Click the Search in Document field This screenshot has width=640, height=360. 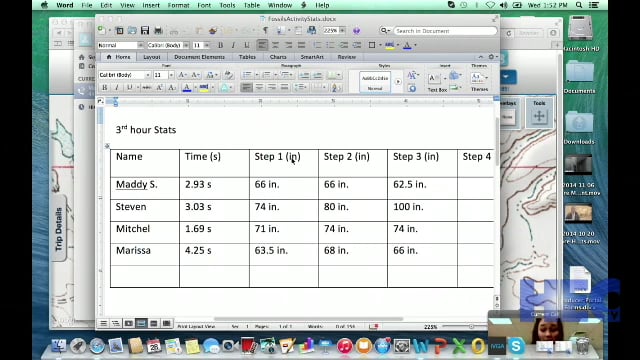point(445,31)
